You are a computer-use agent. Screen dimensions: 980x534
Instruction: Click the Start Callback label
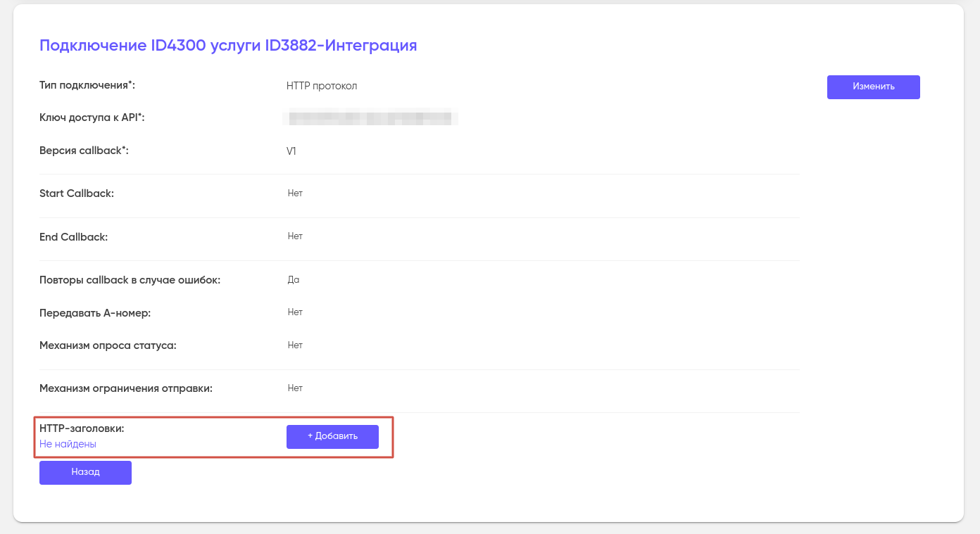point(77,193)
